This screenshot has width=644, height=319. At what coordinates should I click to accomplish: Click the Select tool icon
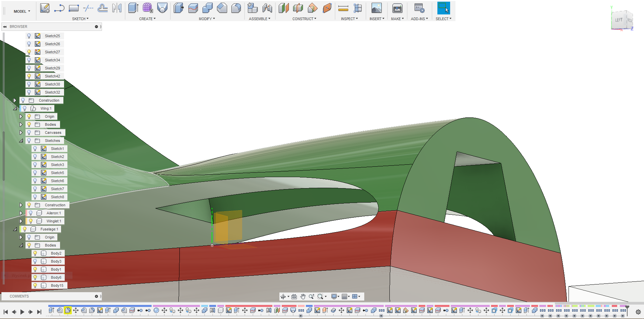[443, 8]
